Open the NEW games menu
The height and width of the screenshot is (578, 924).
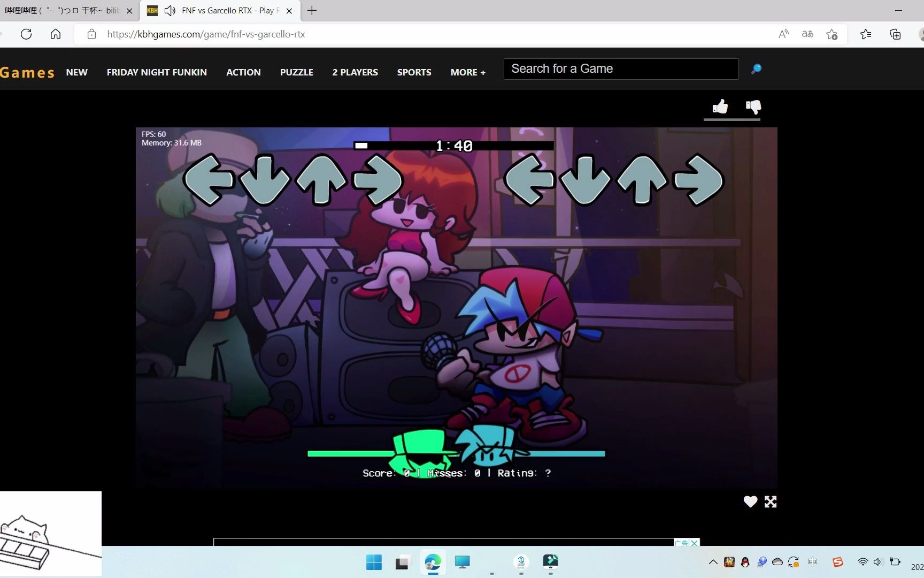(76, 72)
